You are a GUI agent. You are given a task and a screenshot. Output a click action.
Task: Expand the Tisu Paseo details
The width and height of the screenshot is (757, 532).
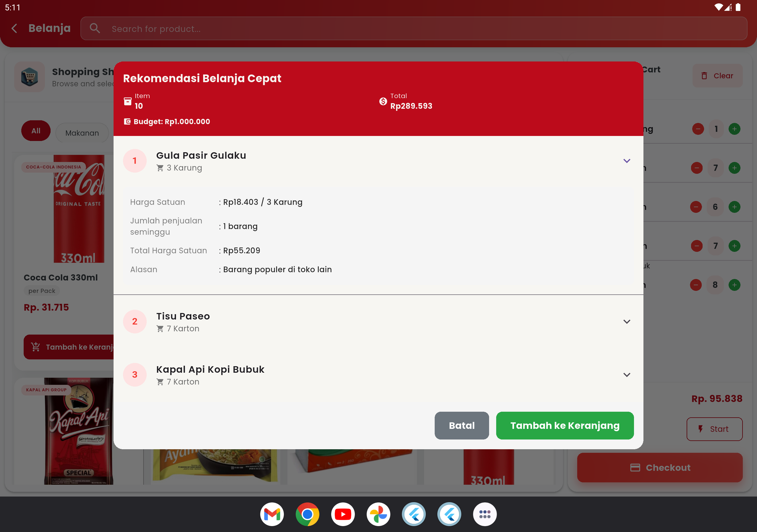pos(627,321)
